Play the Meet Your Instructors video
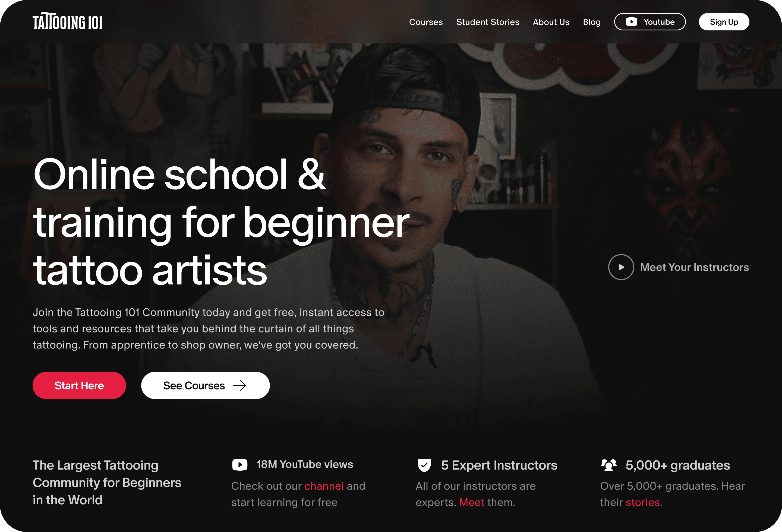Viewport: 782px width, 532px height. (621, 267)
